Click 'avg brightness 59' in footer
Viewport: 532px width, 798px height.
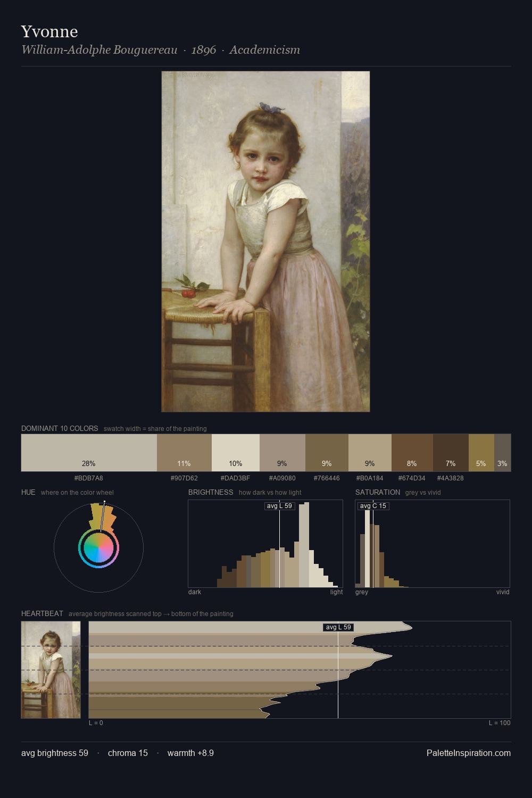55,753
